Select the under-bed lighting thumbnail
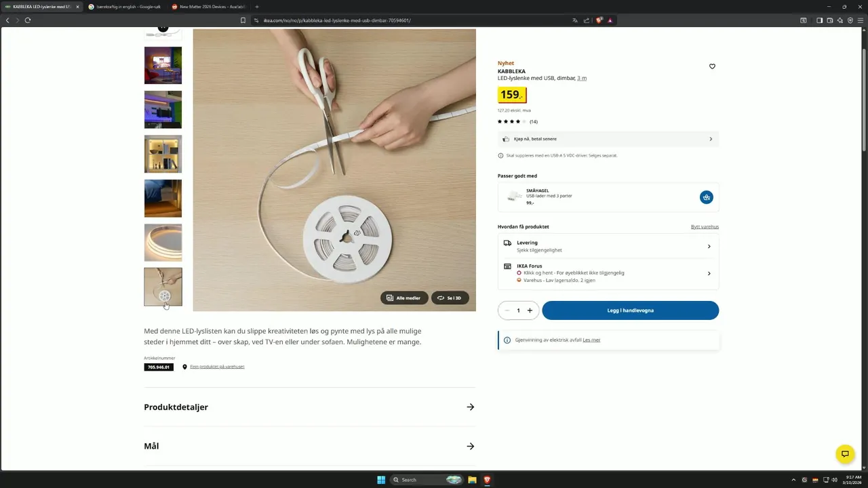868x488 pixels. click(163, 199)
